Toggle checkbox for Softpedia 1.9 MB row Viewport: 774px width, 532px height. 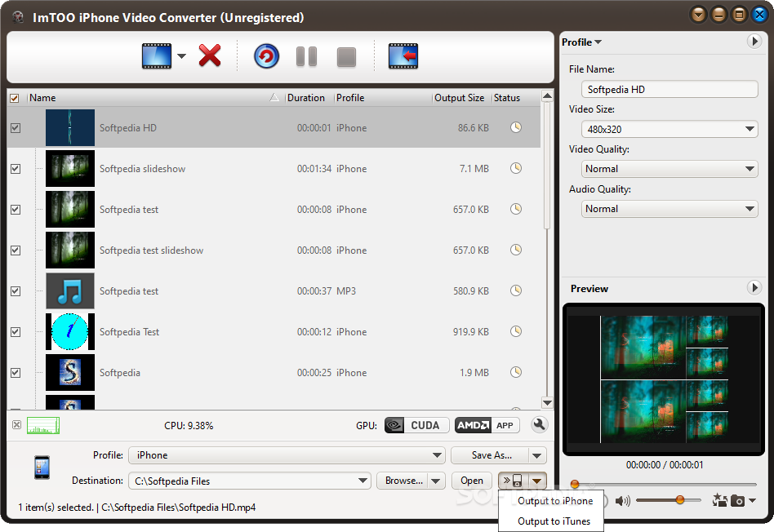click(x=16, y=373)
